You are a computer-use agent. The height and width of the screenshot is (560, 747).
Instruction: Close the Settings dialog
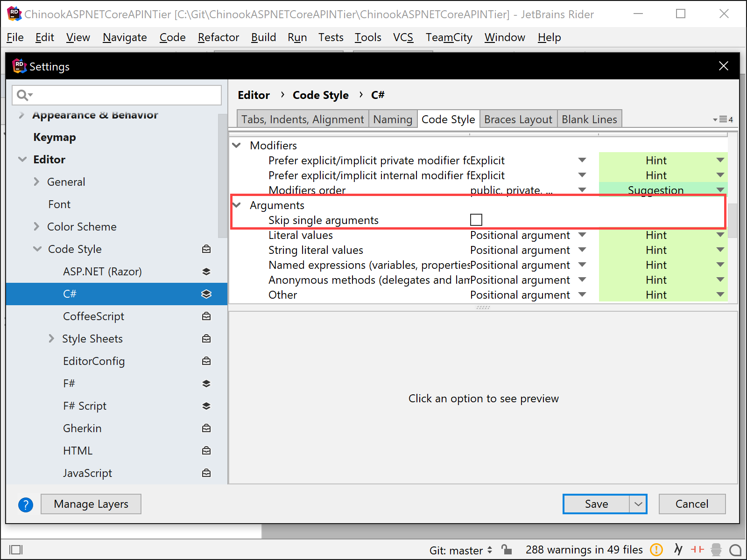coord(724,66)
